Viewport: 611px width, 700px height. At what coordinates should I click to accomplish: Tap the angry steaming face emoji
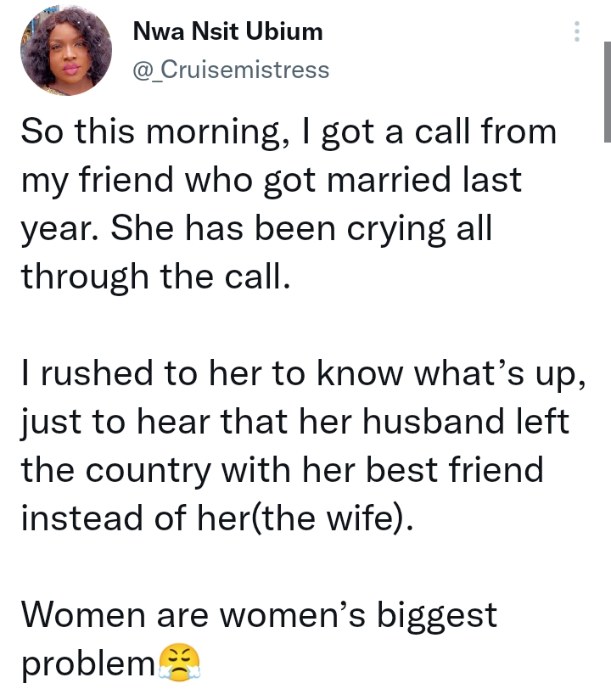coord(179,663)
